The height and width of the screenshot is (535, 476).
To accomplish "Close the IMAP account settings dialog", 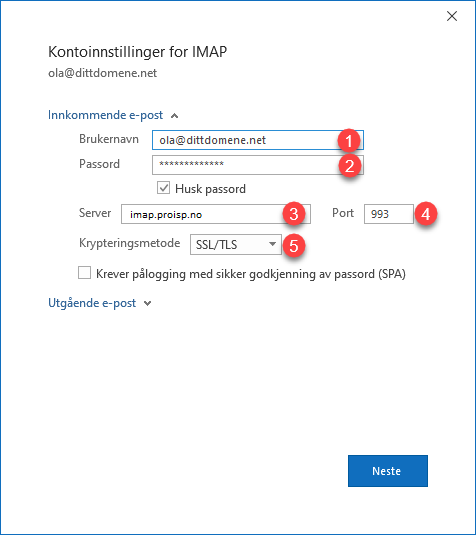I will pos(452,16).
